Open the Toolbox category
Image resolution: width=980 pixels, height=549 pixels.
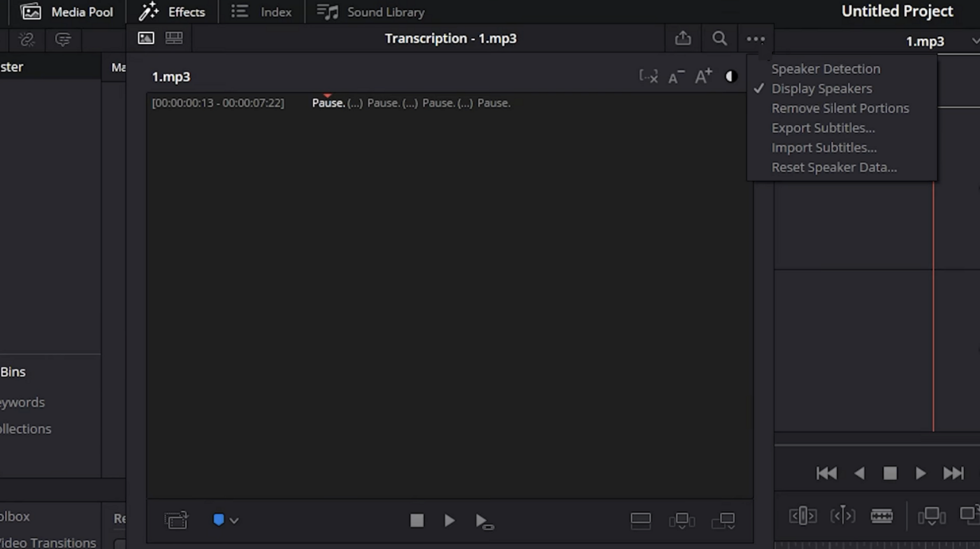pyautogui.click(x=15, y=517)
